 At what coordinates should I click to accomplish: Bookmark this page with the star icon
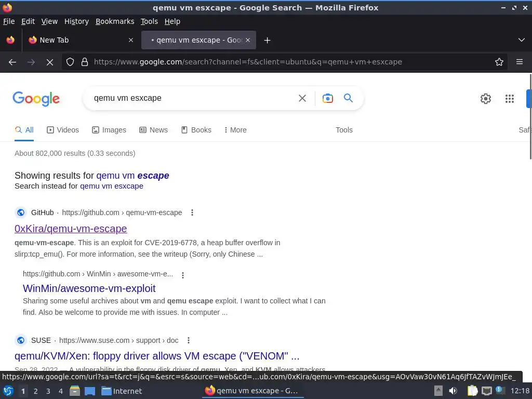(499, 62)
